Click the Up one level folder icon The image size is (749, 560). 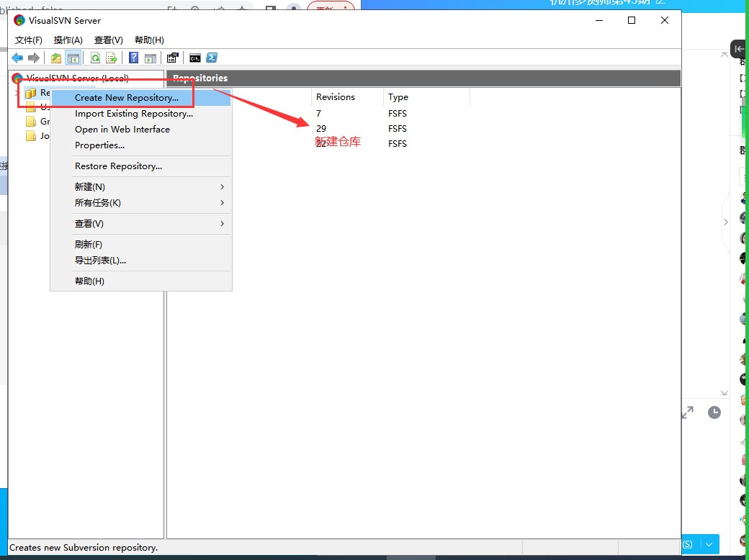tap(56, 58)
